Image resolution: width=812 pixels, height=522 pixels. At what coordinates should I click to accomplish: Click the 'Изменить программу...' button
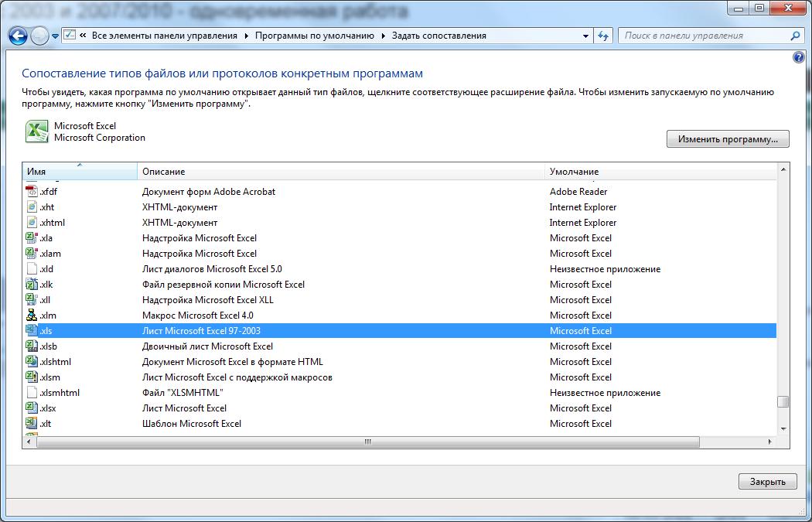728,138
